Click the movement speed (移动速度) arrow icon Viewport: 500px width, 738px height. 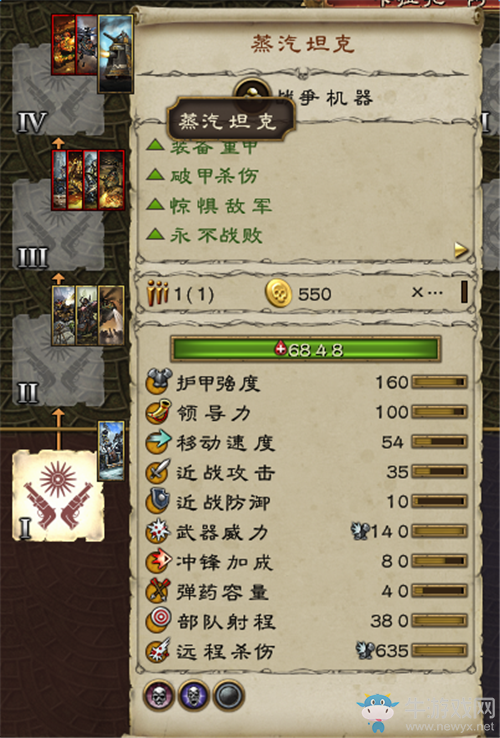(158, 442)
